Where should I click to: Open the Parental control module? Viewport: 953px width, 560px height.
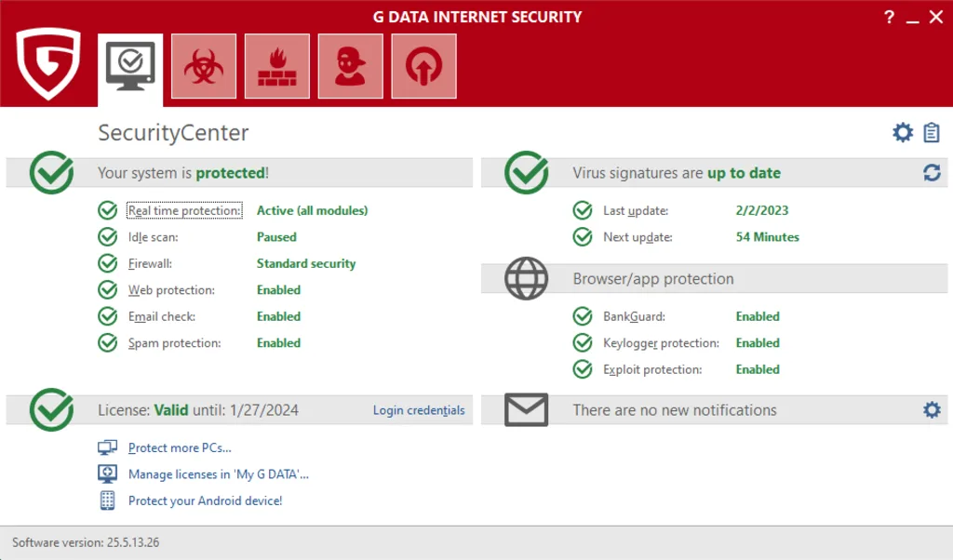tap(350, 65)
